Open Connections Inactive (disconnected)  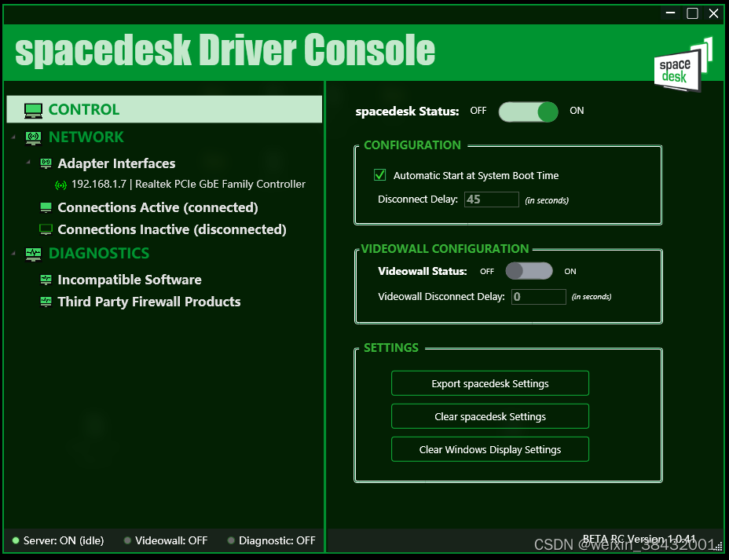171,229
